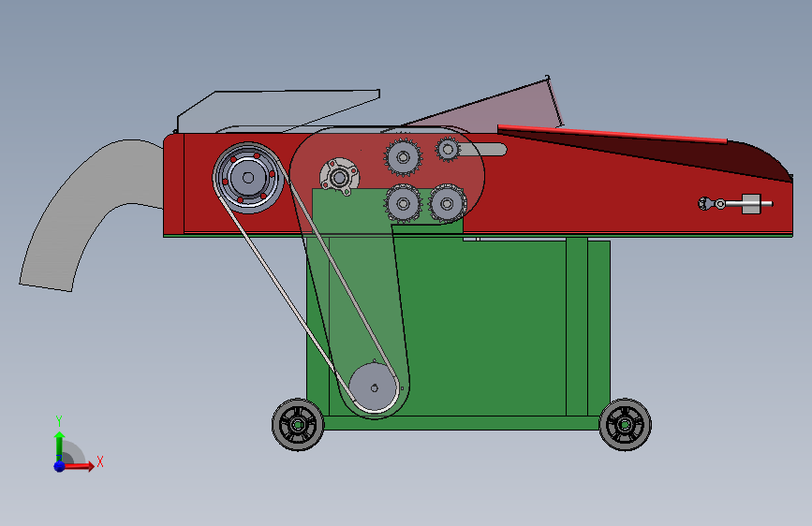Image resolution: width=812 pixels, height=526 pixels.
Task: Select the rear right caster wheel
Action: coord(625,425)
